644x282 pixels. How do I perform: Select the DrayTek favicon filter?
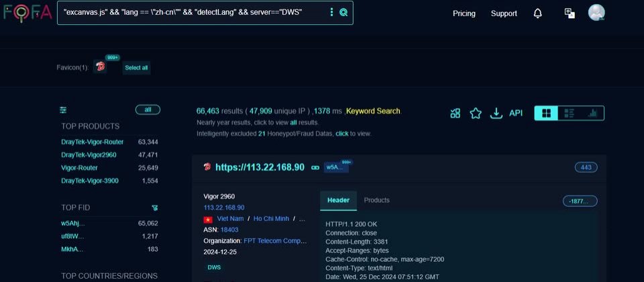(100, 66)
